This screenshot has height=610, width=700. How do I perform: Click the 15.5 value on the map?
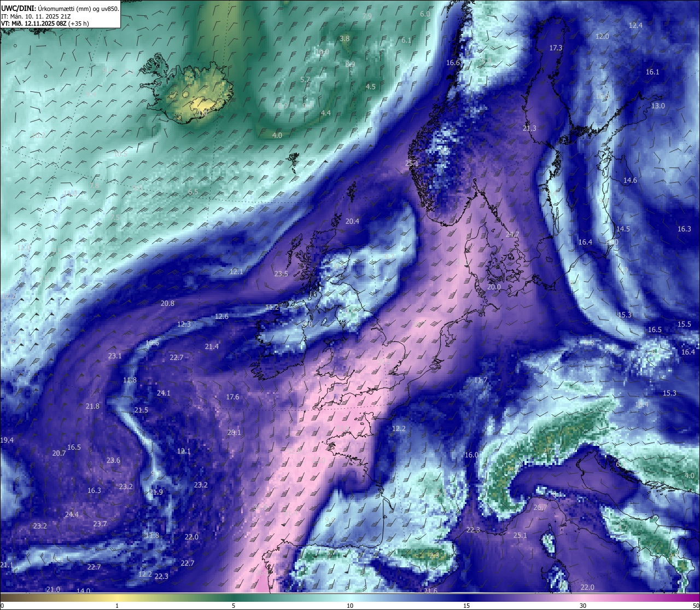[684, 324]
